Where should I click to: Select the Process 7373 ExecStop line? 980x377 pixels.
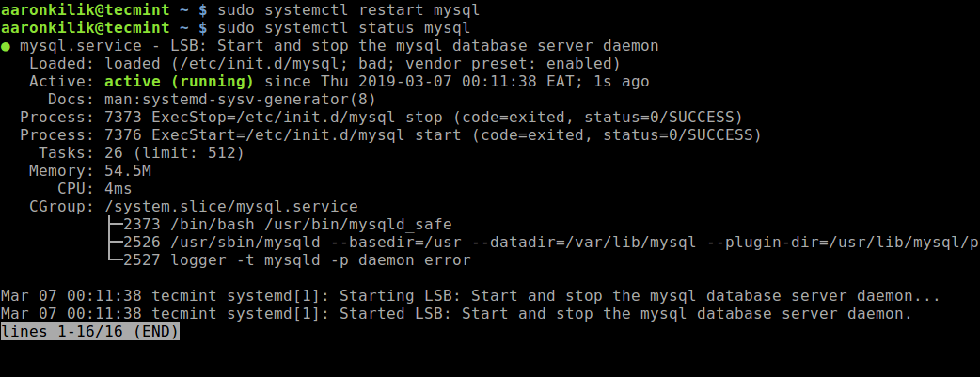coord(381,118)
